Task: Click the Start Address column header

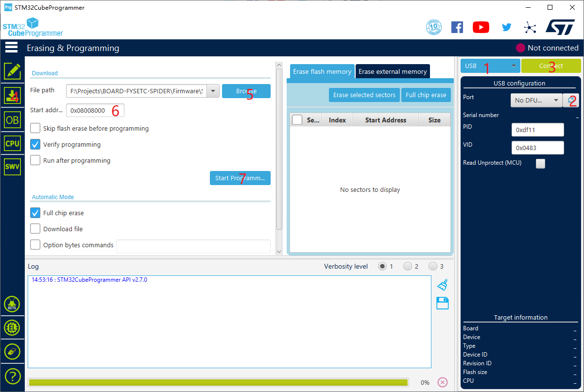Action: click(386, 120)
